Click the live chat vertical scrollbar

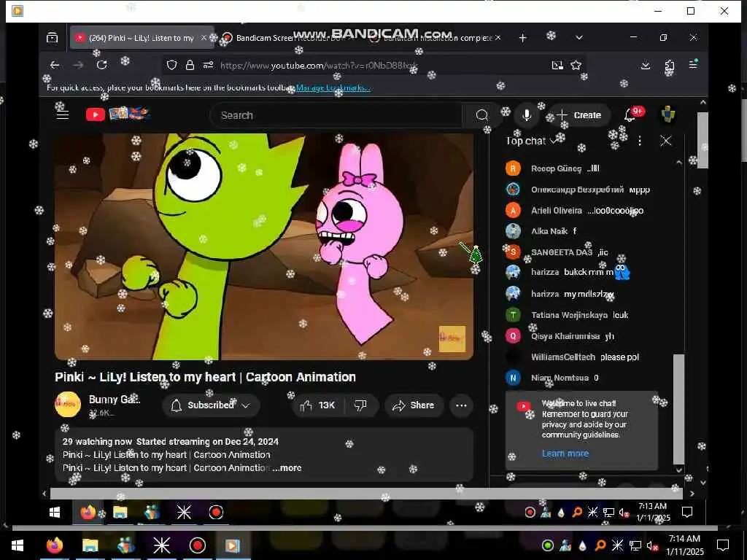pyautogui.click(x=679, y=408)
